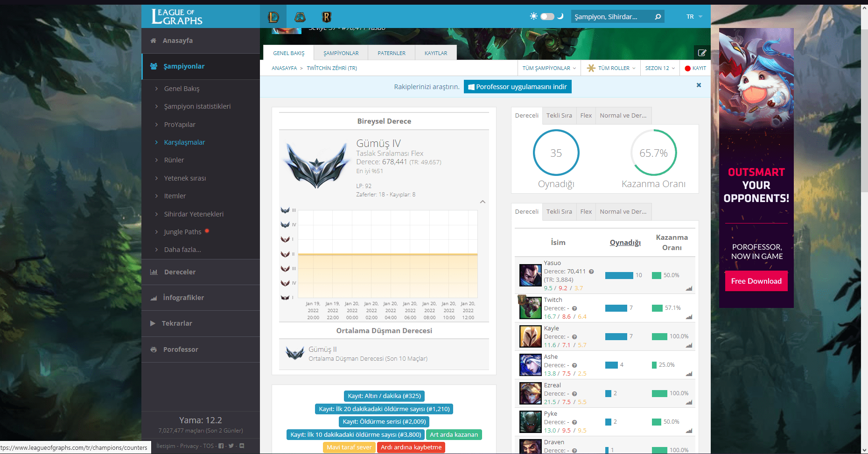Click the help icon next to Yasuo's Derece
868x454 pixels.
591,272
